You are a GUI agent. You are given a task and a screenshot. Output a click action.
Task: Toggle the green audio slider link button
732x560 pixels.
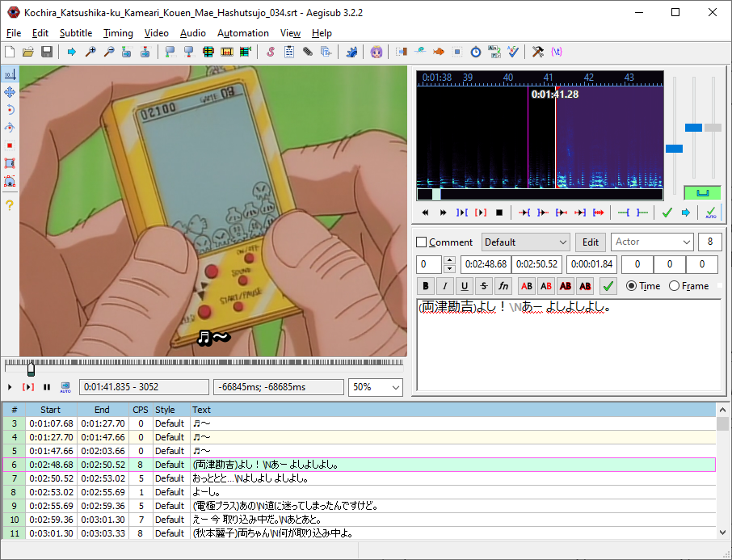pos(702,193)
